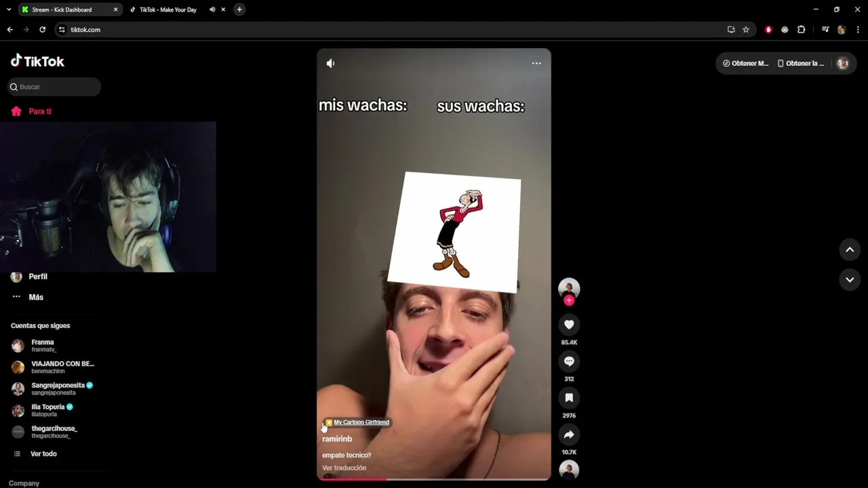Open the sound disc below the share count
The width and height of the screenshot is (868, 488).
569,469
